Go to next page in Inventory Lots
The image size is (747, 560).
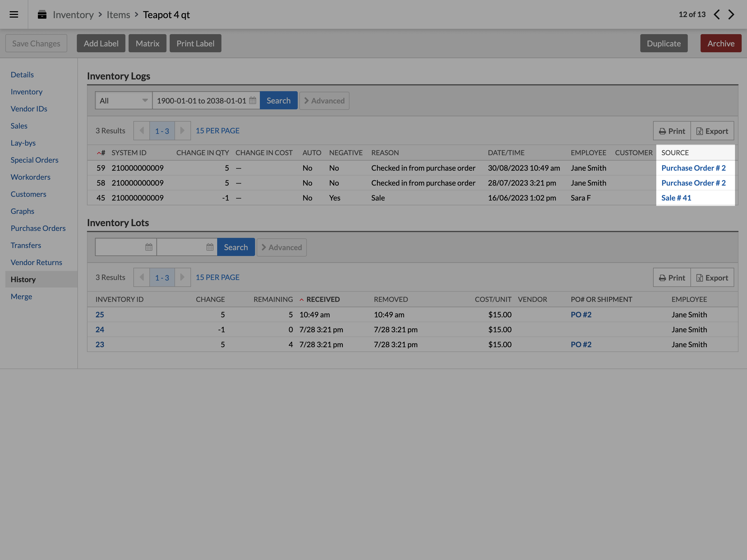[x=182, y=278]
